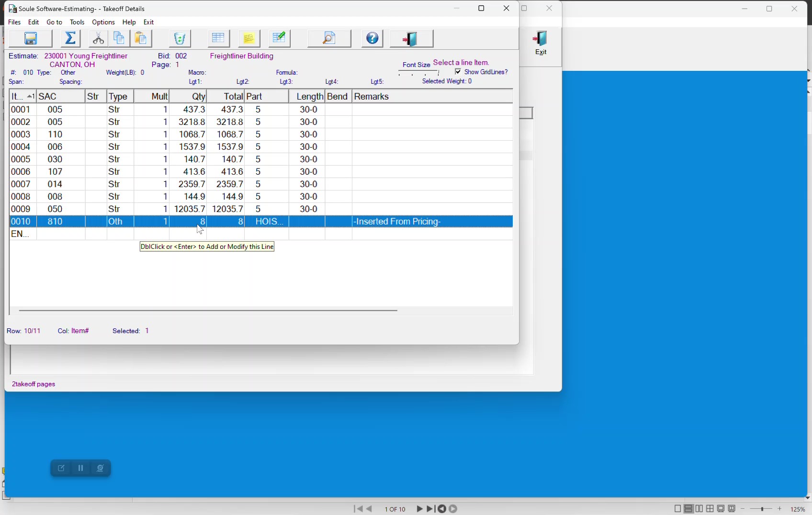Click the recycle bin delete icon
Screen dimensions: 812x515
(x=180, y=39)
